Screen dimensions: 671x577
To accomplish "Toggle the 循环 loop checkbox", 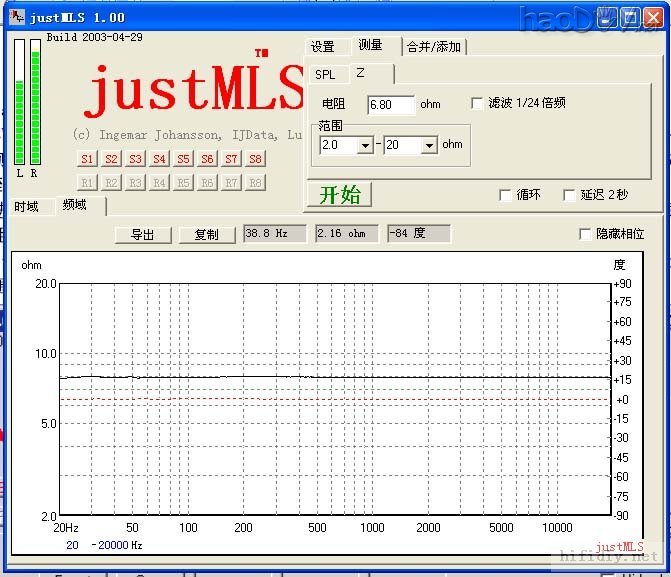I will point(505,195).
